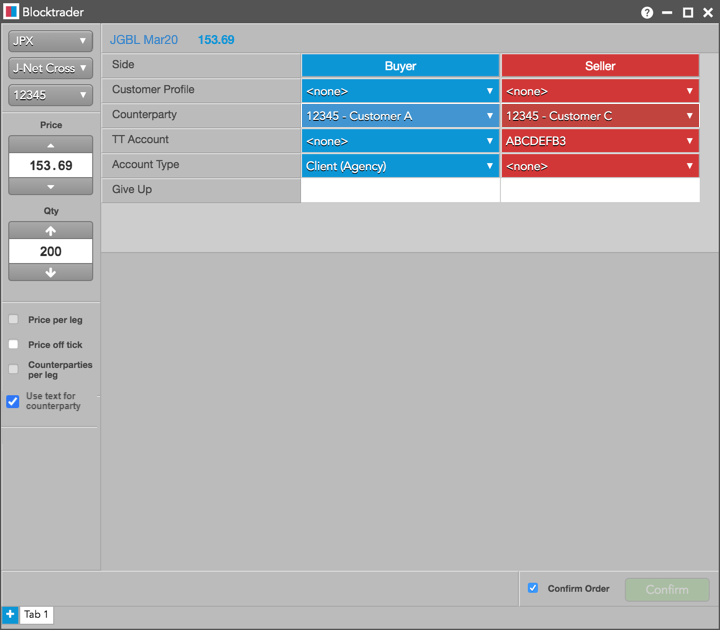Click the Blocktrader logo icon
This screenshot has width=720, height=630.
pos(11,12)
